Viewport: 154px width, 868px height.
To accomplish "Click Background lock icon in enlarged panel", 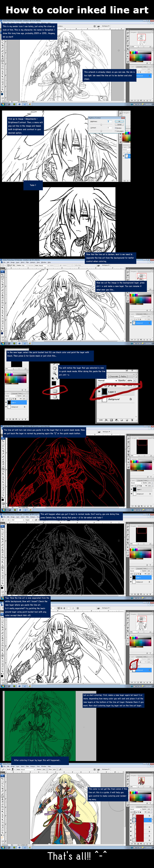I will pos(131,399).
